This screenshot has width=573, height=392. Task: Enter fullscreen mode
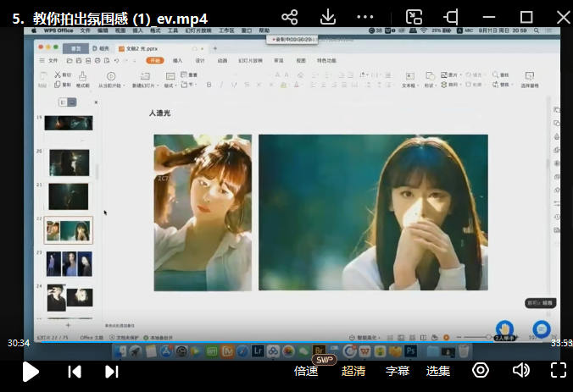pos(558,370)
